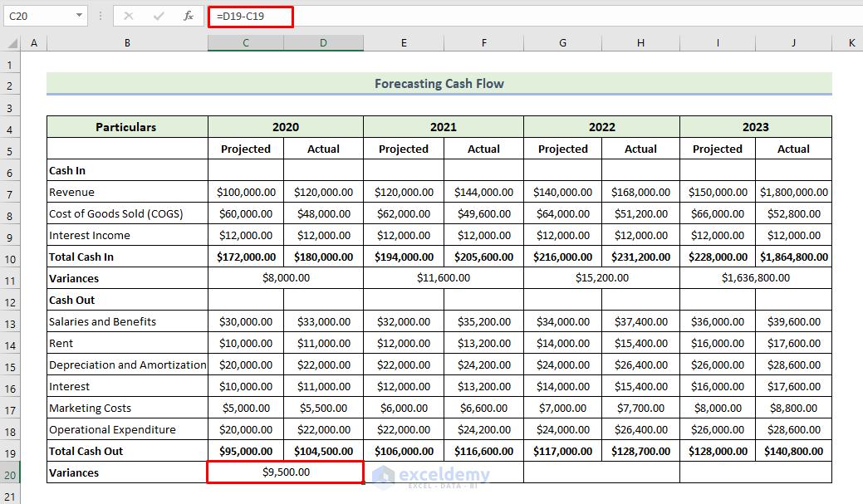Click the Select All corner triangle
863x504 pixels.
11,43
